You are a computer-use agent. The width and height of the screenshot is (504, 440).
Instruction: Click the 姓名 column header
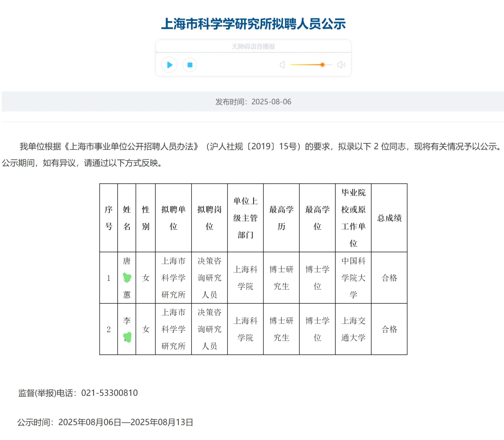(127, 218)
